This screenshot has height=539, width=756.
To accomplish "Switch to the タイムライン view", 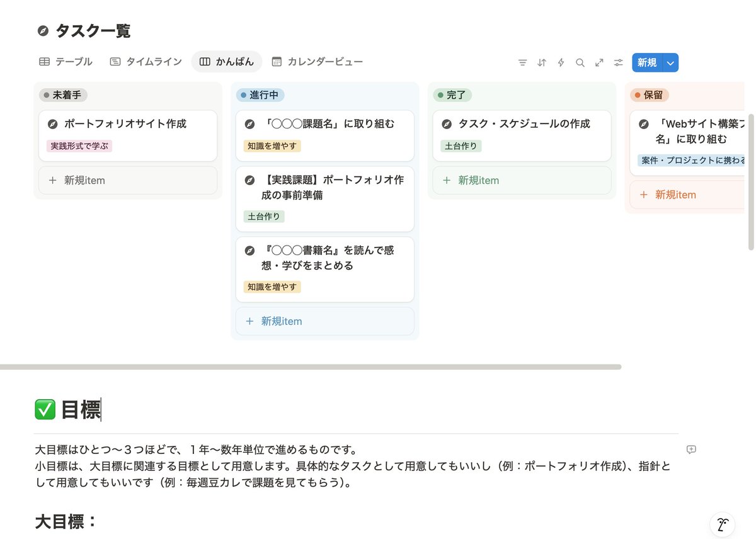I will [145, 61].
